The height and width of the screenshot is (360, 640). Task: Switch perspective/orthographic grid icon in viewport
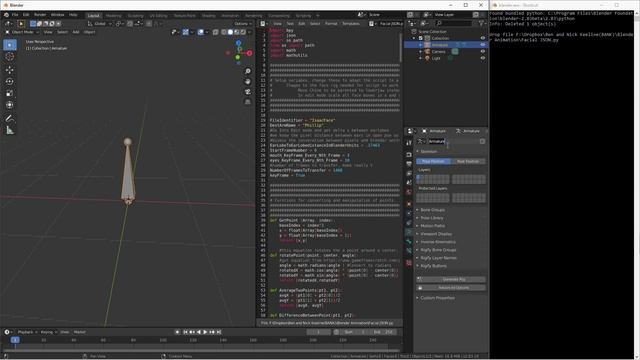coord(248,102)
